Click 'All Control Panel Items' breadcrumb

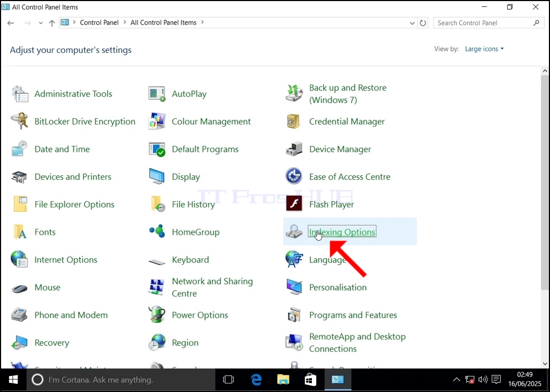click(x=164, y=22)
